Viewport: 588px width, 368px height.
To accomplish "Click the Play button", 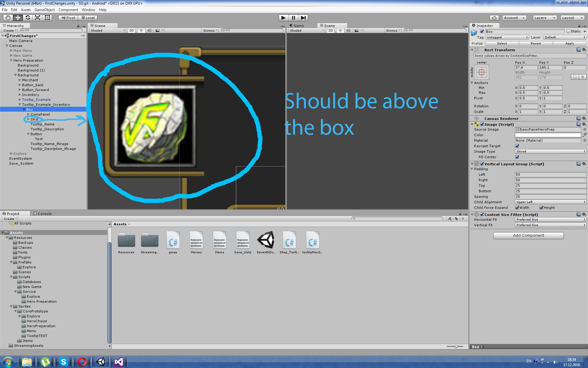I will click(284, 18).
